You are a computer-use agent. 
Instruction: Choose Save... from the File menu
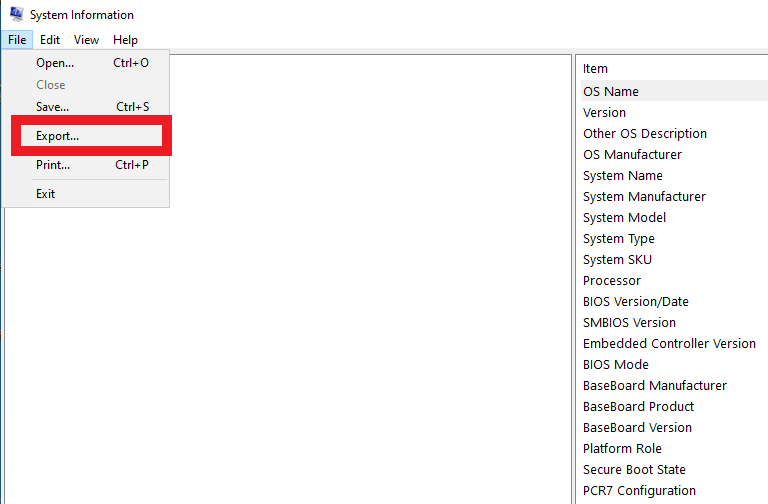click(86, 107)
